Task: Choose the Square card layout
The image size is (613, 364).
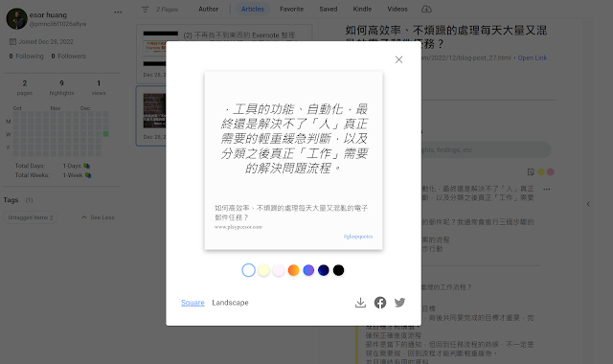Action: click(193, 303)
